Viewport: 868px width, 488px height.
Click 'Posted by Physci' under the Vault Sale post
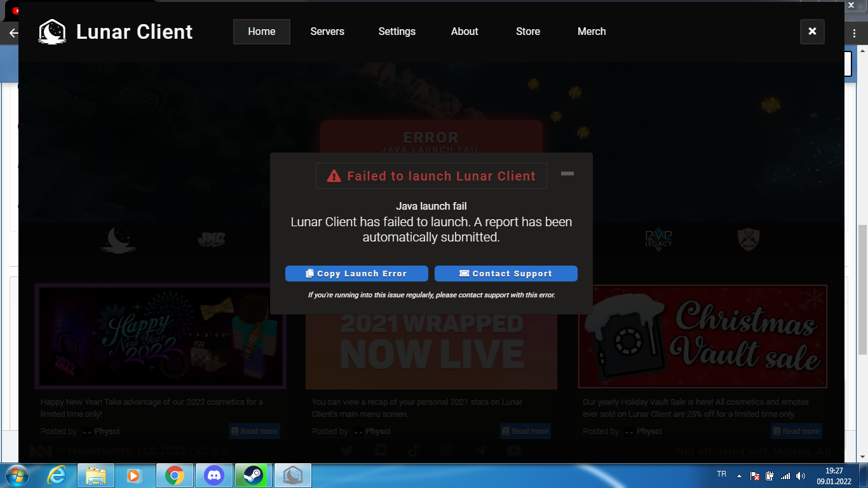[622, 431]
